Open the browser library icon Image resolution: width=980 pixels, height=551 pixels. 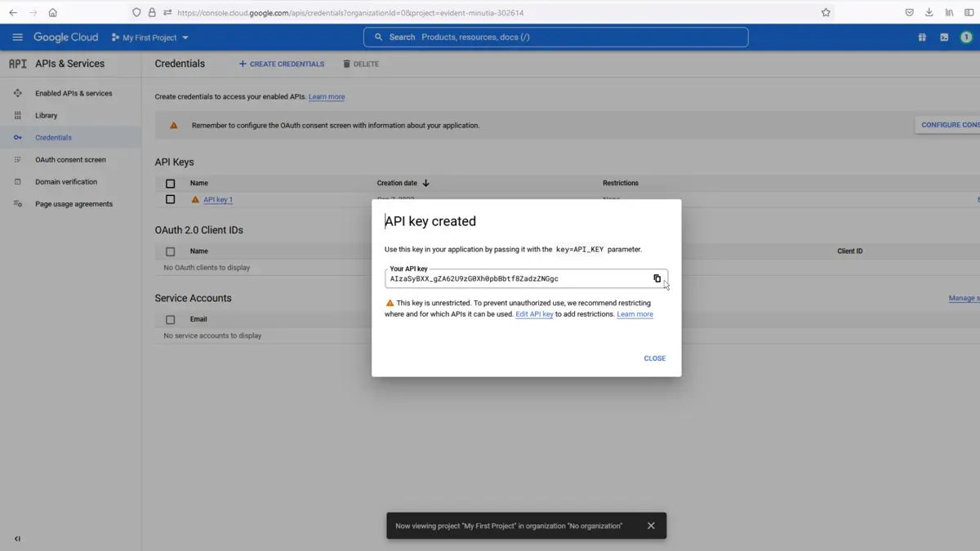pos(949,12)
